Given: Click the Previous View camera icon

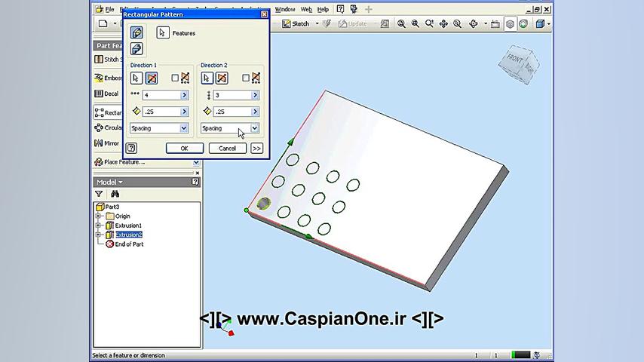Looking at the screenshot, I should pyautogui.click(x=495, y=24).
